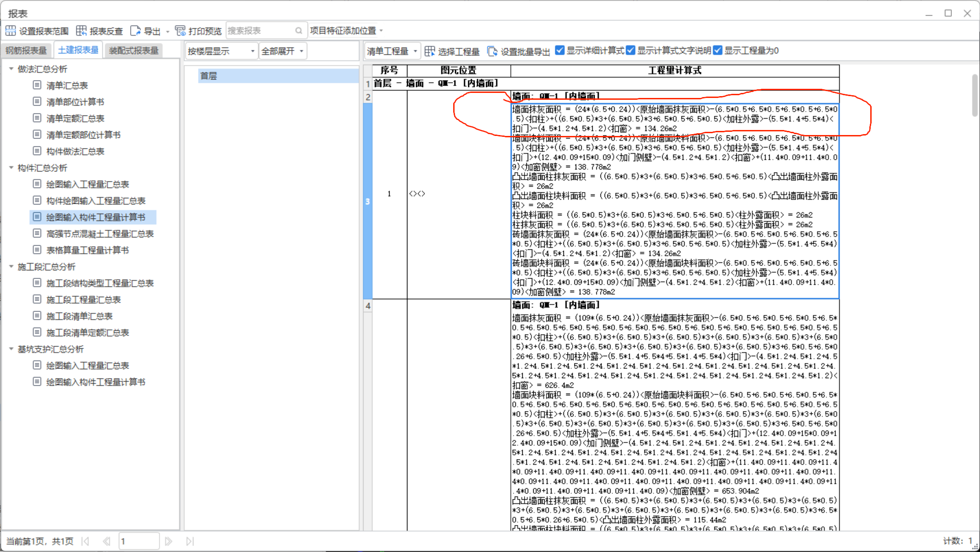Open the 打印预览 print preview icon
980x552 pixels.
pos(180,31)
